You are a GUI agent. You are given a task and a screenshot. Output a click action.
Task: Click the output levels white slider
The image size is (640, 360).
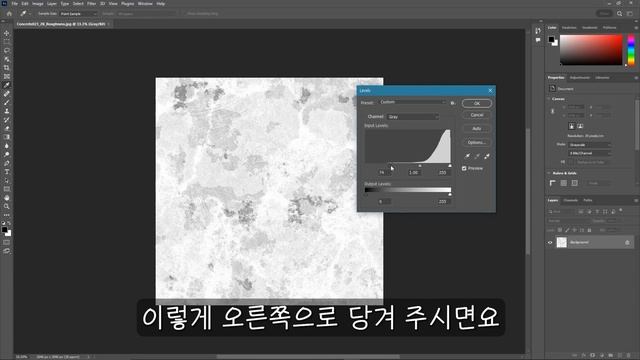[x=450, y=195]
